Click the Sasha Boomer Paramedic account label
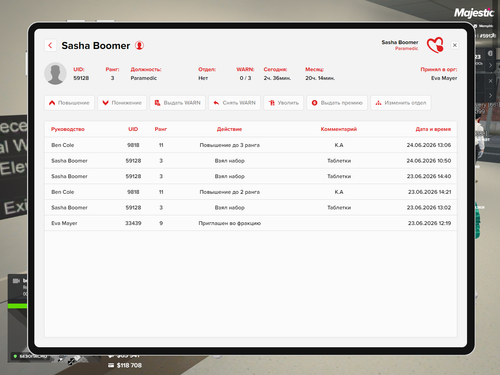Screen dimensions: 500x375 tap(400, 45)
